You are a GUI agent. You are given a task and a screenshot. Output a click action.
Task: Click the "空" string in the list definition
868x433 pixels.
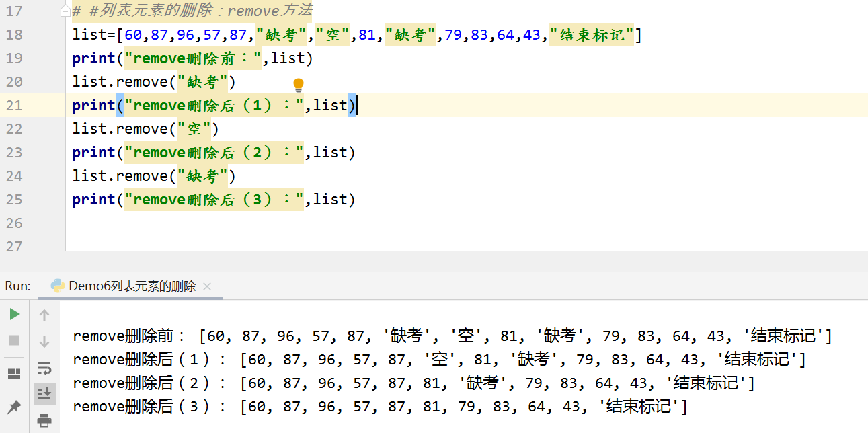[332, 35]
